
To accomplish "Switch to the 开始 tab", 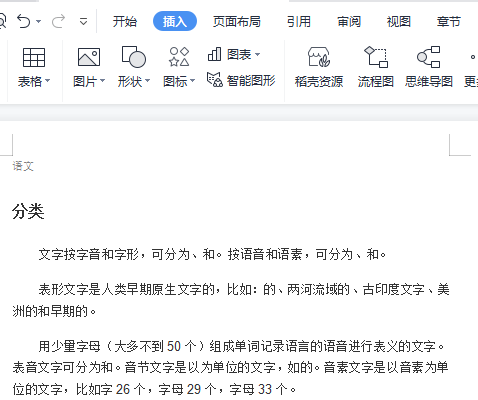I will click(x=125, y=22).
